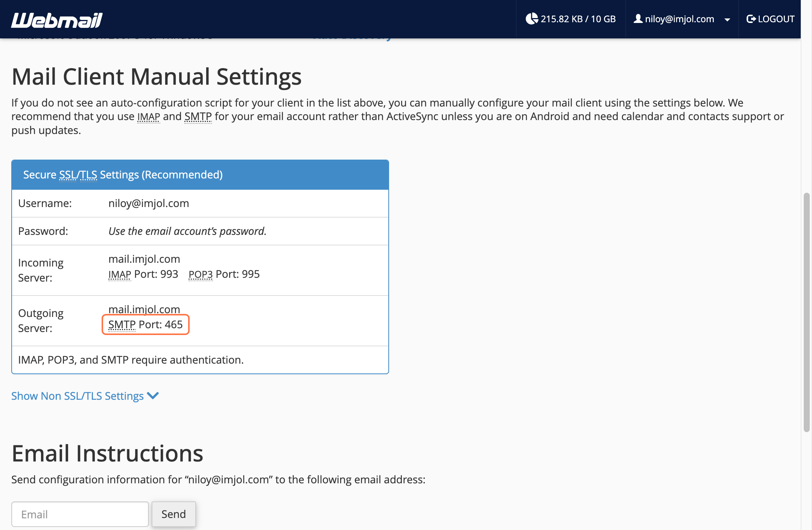This screenshot has width=812, height=530.
Task: Click the outgoing server mail.imjol.com text
Action: point(144,309)
